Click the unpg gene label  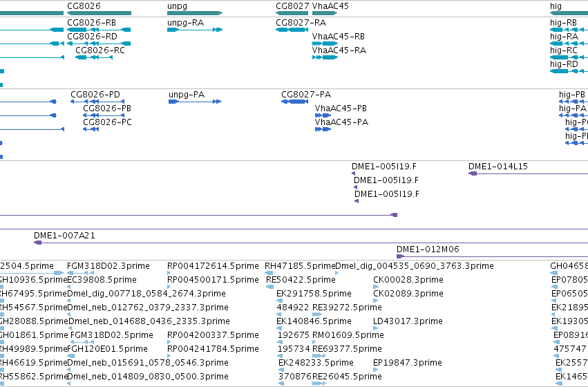(x=177, y=6)
